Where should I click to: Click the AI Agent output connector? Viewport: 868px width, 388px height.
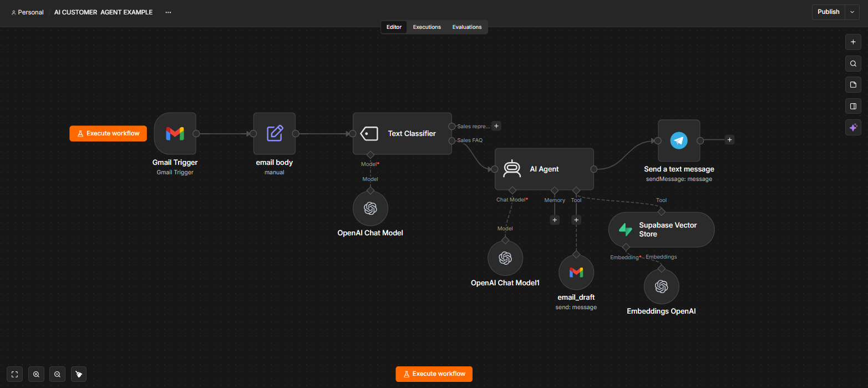click(x=594, y=169)
